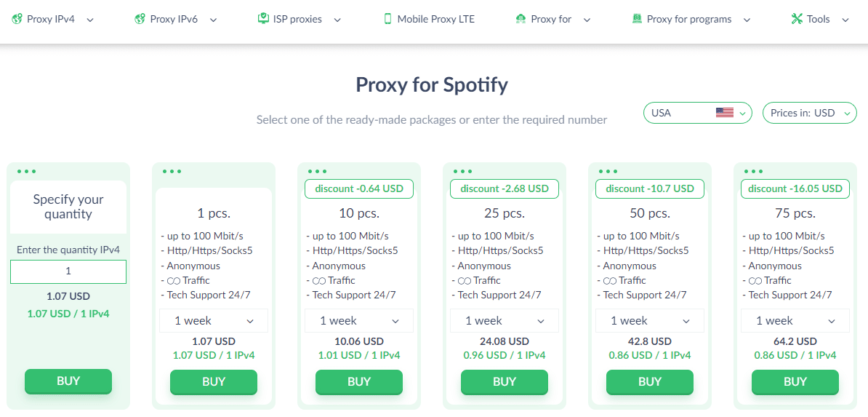
Task: Open the Prices in USD currency dropdown
Action: pyautogui.click(x=809, y=113)
